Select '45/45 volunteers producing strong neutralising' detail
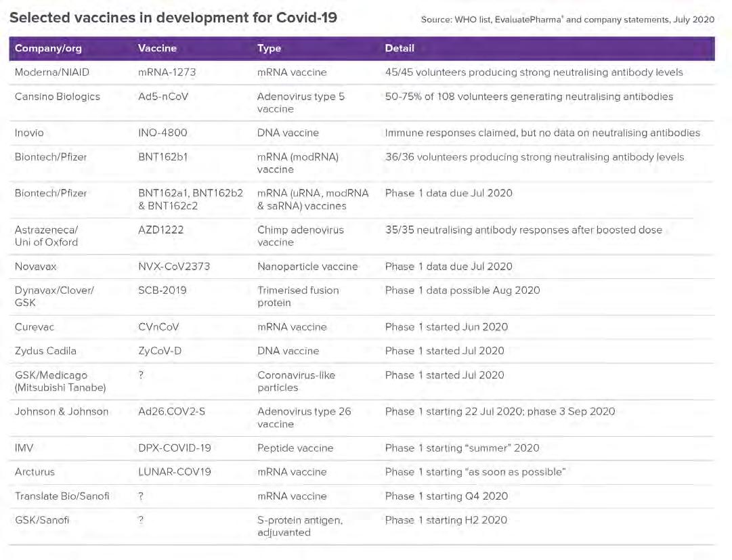The width and height of the screenshot is (732, 560). click(x=534, y=72)
